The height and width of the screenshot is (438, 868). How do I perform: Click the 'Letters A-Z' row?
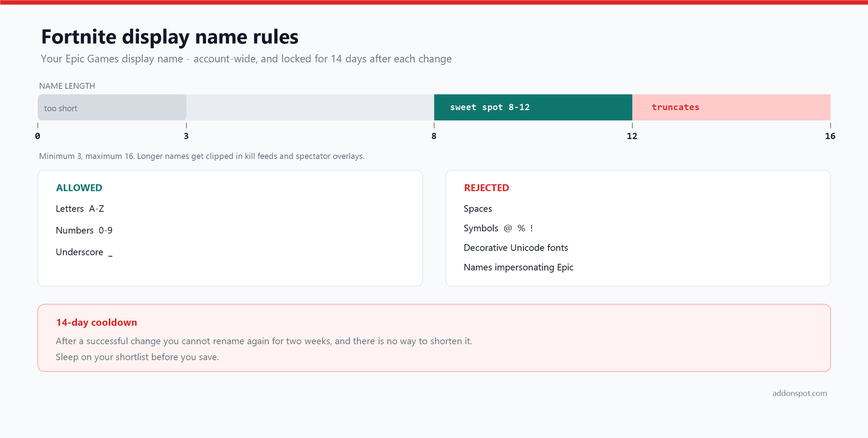[80, 209]
